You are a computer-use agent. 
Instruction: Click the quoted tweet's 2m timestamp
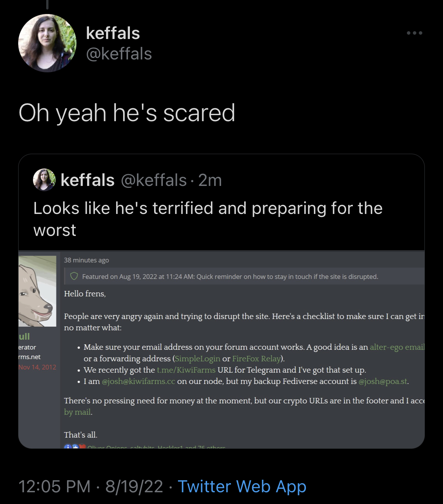(x=210, y=180)
